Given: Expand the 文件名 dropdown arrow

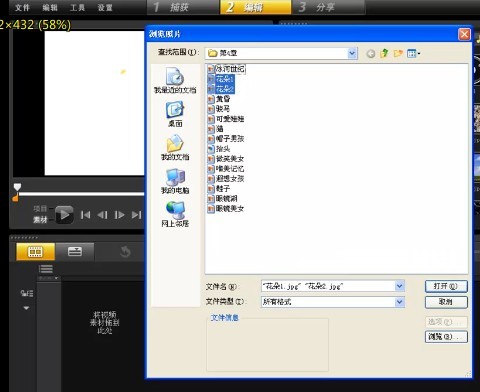Looking at the screenshot, I should click(399, 286).
